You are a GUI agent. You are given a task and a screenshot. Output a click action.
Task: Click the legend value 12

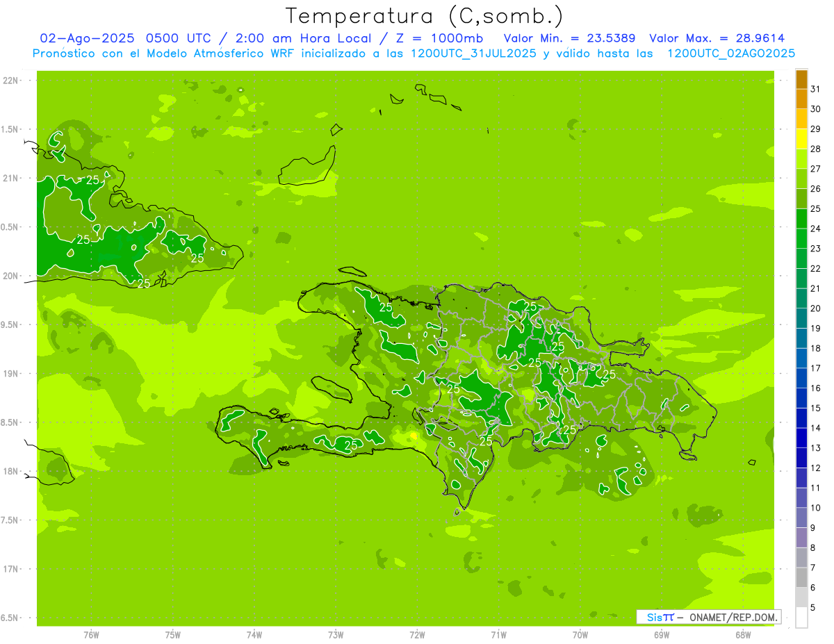(816, 468)
